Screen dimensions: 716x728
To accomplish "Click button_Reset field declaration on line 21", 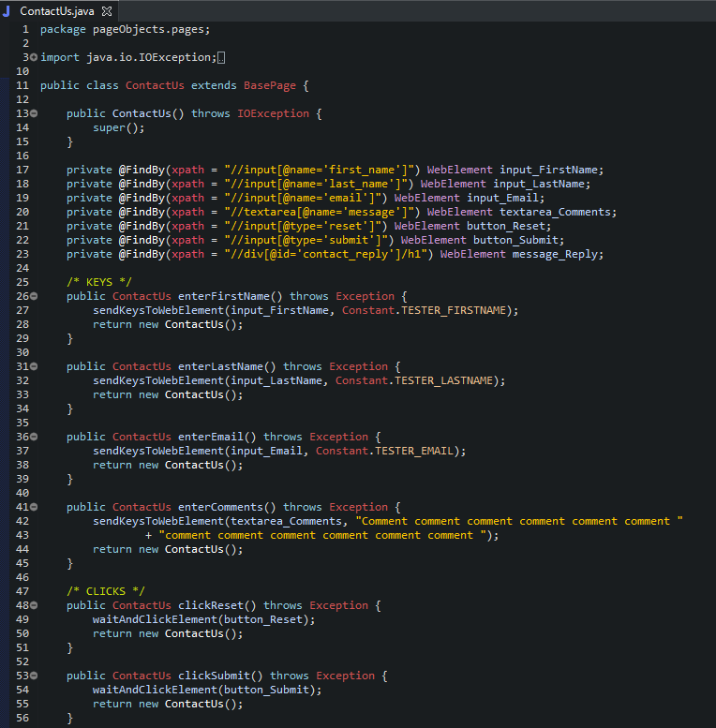I will pos(505,226).
